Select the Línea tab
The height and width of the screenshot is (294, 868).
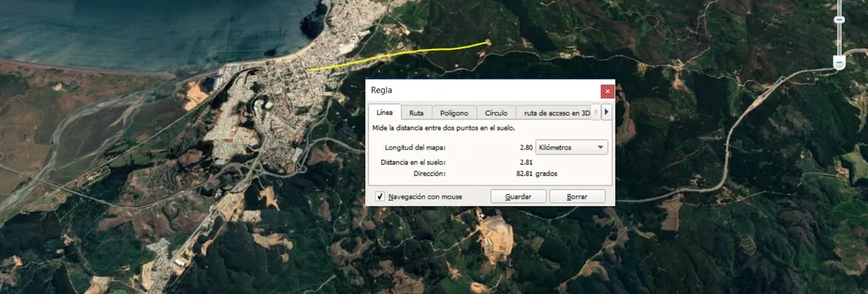[385, 112]
